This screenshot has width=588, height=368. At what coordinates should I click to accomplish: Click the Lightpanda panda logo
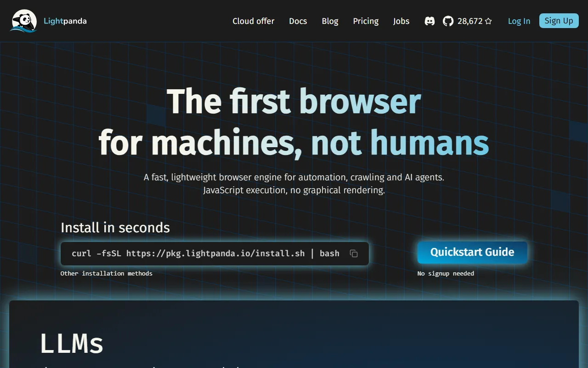23,21
